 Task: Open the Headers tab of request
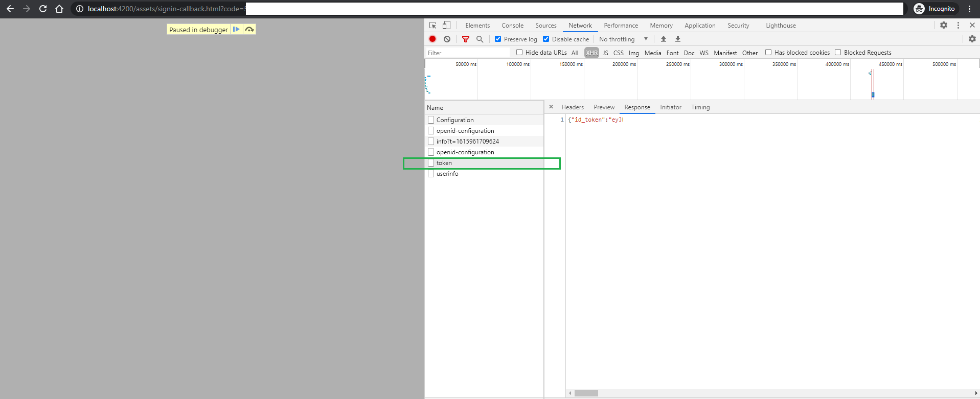(573, 107)
